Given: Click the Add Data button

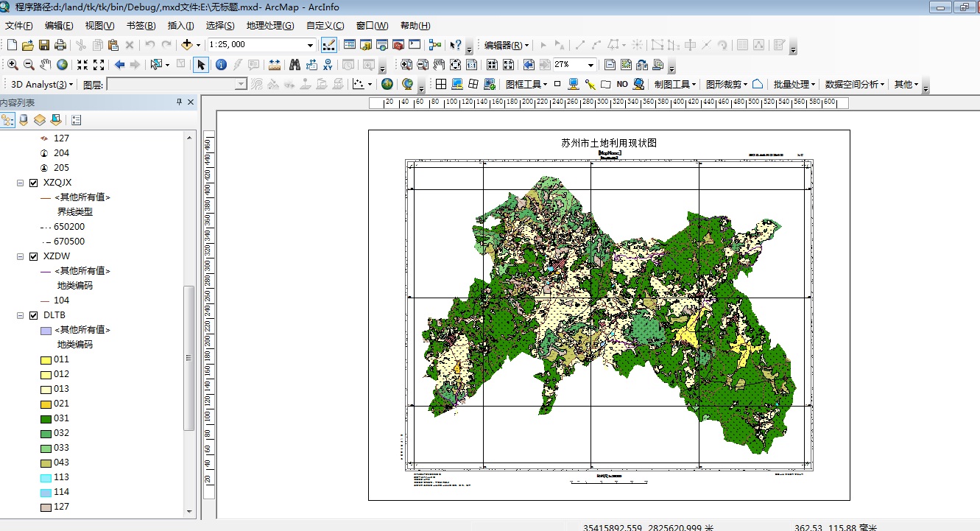Looking at the screenshot, I should 186,45.
